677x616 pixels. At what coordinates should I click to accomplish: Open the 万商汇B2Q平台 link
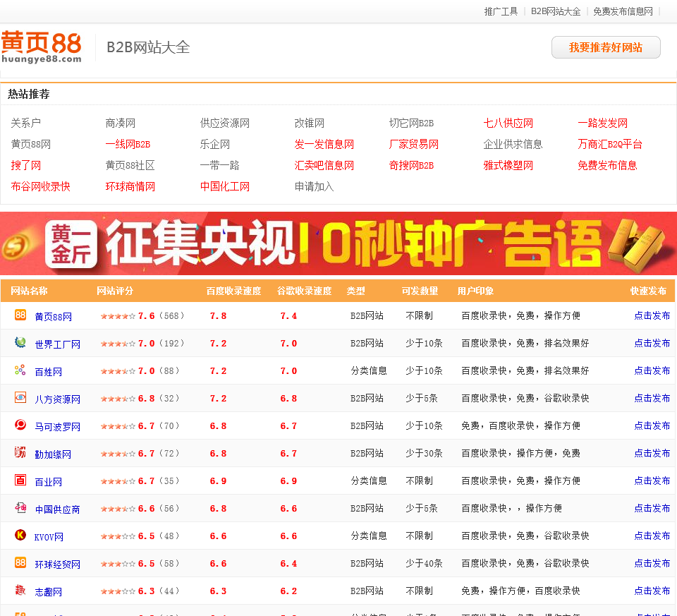(x=610, y=144)
